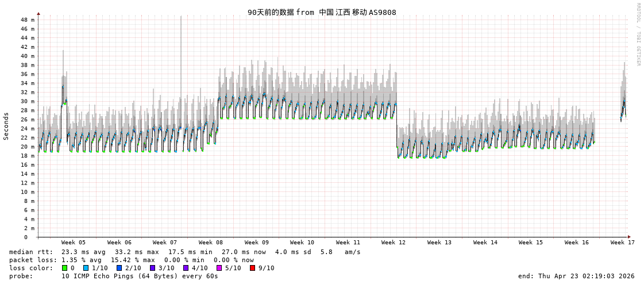Click the red arrow at x-axis end

pyautogui.click(x=629, y=237)
